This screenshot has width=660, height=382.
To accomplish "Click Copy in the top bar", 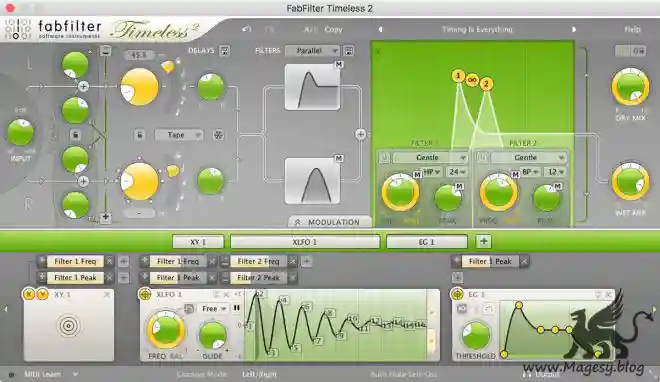I will [x=333, y=29].
